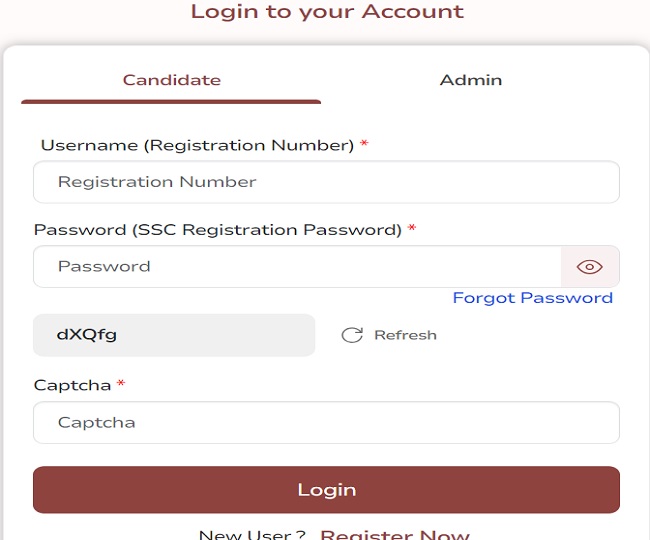Click the dXQfg captcha code box
The height and width of the screenshot is (540, 650).
[174, 335]
